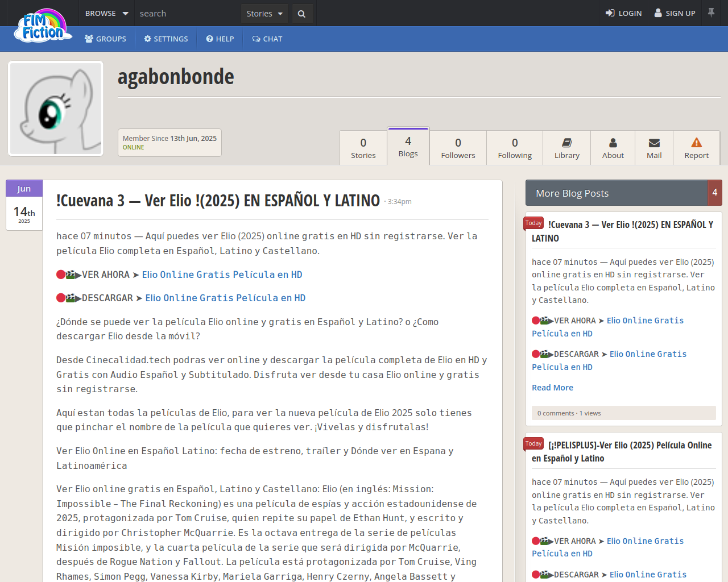
Task: Switch to the Blogs tab
Action: point(408,146)
